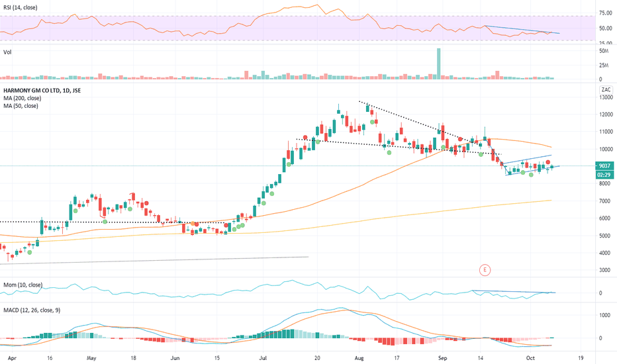Select the MACD (12, 26, close, 9) label
This screenshot has width=617, height=364.
(32, 310)
